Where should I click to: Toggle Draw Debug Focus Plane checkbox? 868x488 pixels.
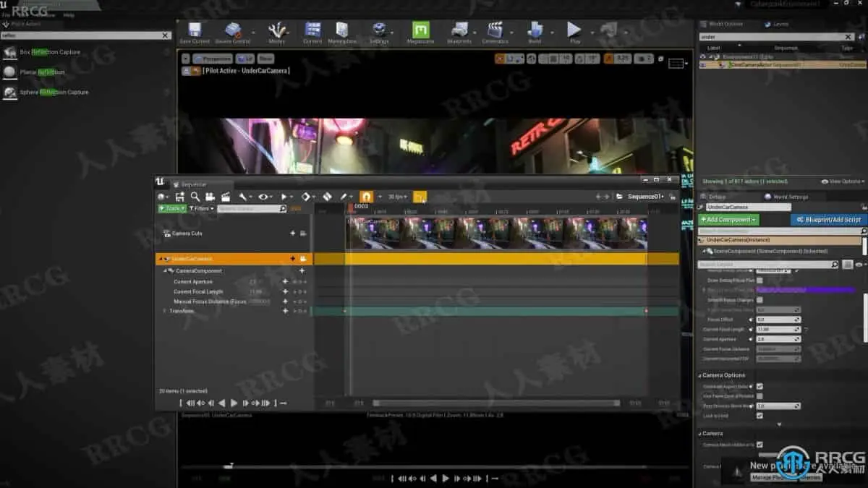pyautogui.click(x=759, y=280)
